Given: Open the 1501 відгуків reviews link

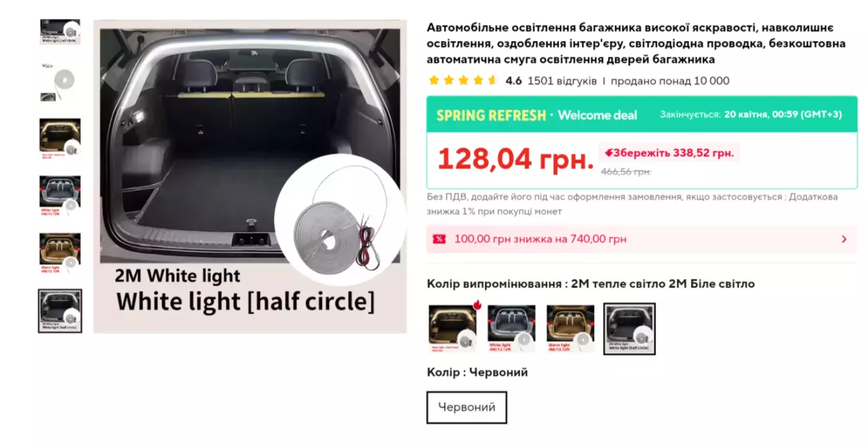Looking at the screenshot, I should coord(562,81).
